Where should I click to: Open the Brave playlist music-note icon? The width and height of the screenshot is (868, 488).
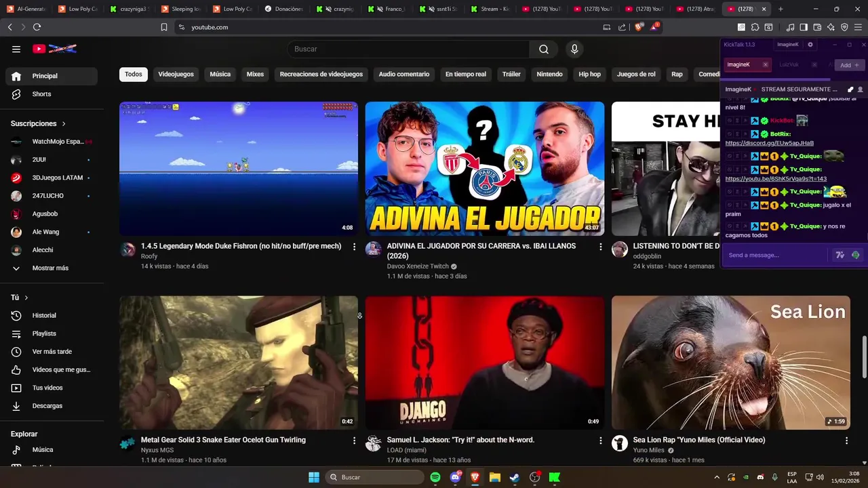(x=790, y=27)
